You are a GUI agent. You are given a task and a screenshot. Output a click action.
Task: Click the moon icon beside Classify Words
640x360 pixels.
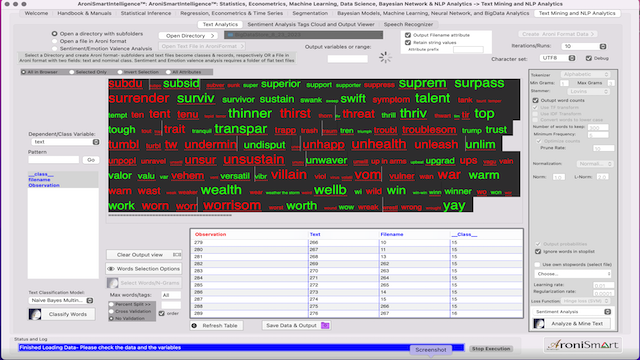[35, 314]
